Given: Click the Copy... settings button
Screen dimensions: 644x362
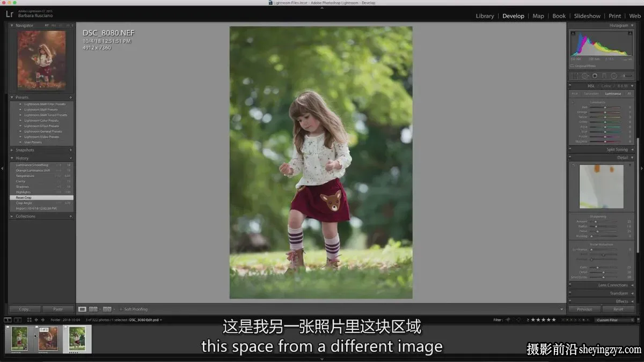Looking at the screenshot, I should (25, 309).
